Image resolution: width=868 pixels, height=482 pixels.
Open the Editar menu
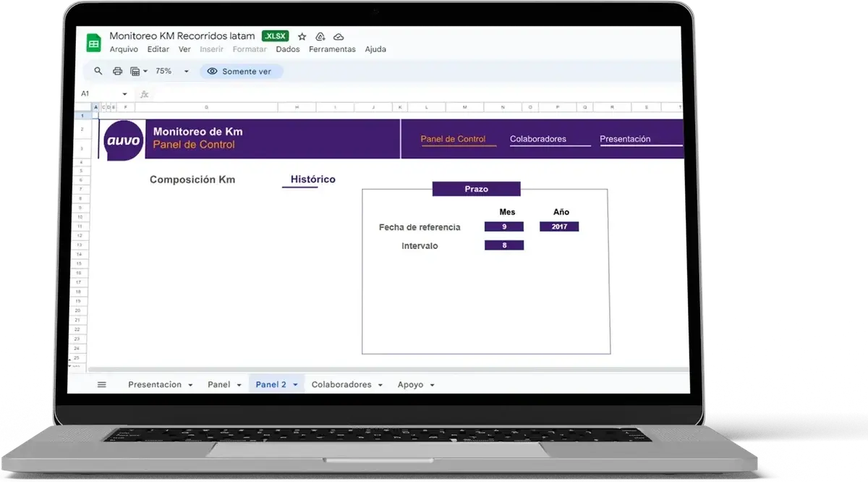pyautogui.click(x=158, y=49)
